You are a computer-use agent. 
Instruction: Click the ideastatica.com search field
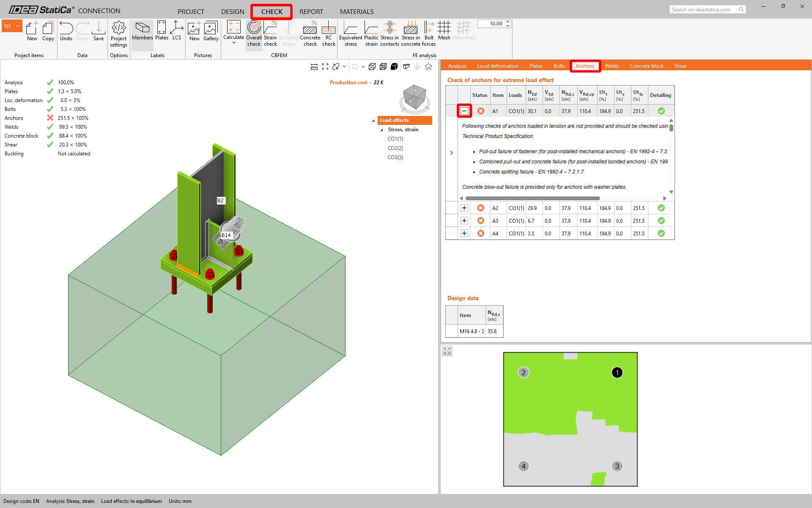click(704, 9)
